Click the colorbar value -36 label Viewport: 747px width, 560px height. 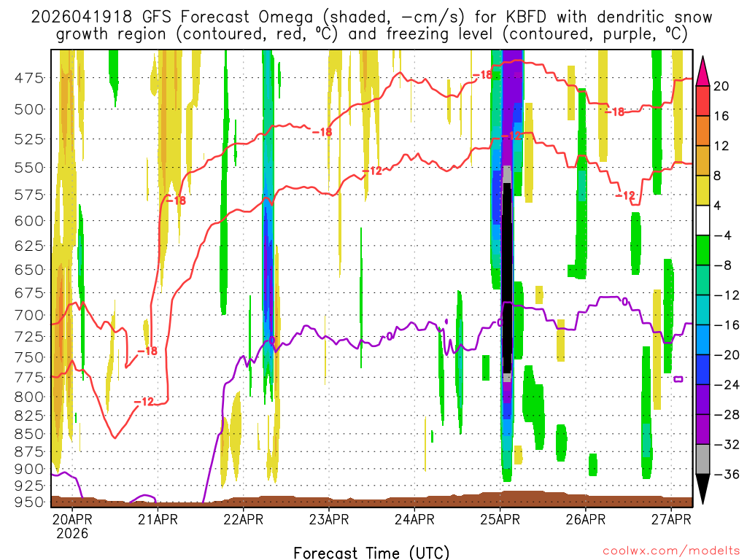[726, 474]
